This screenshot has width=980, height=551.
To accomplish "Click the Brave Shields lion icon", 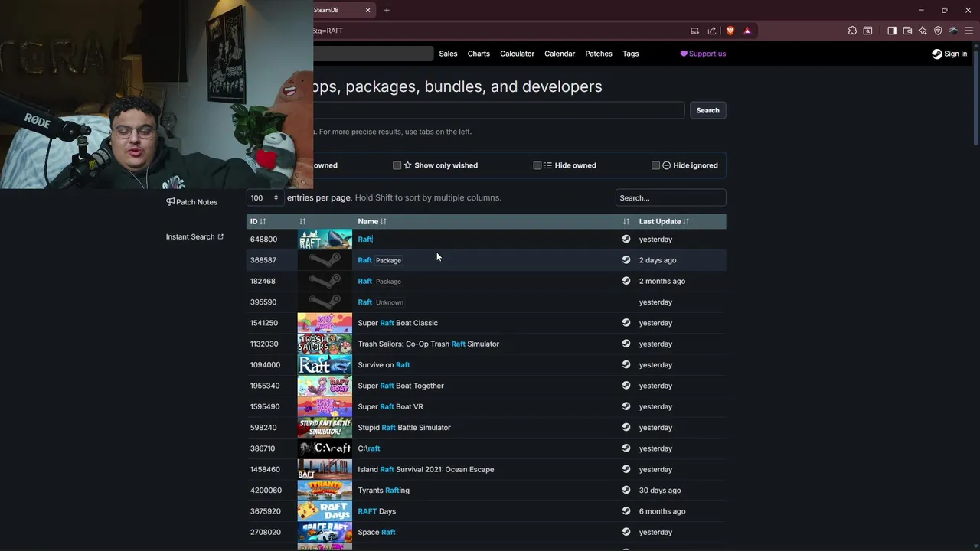I will point(730,31).
